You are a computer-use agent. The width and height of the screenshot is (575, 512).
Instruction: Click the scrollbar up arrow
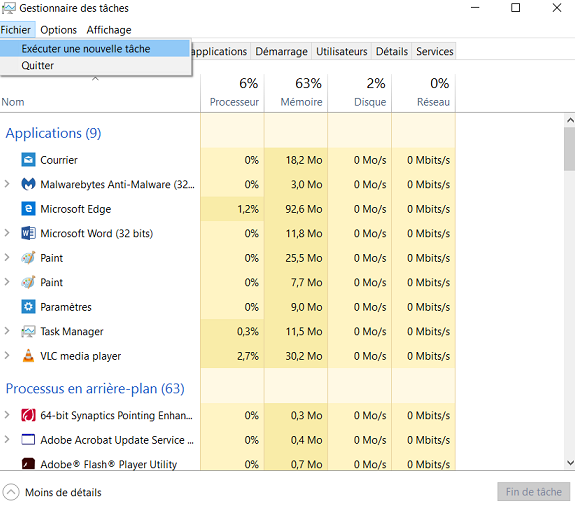tap(569, 120)
